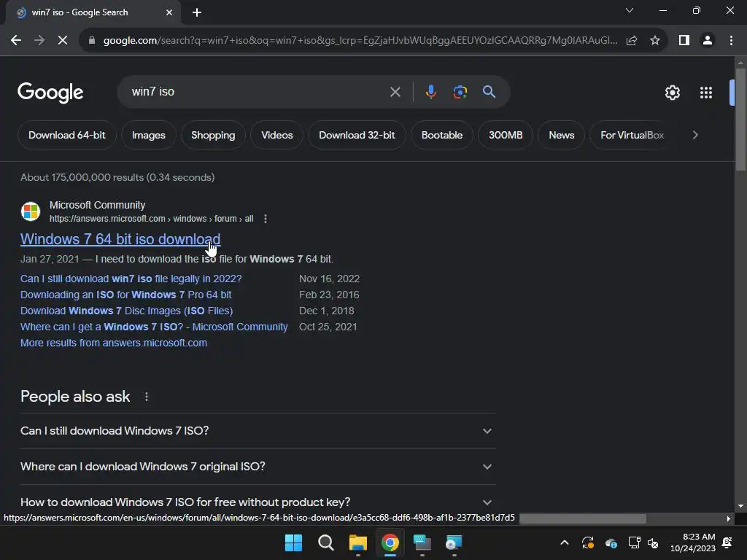Viewport: 747px width, 560px height.
Task: Open a new browser tab
Action: [197, 12]
